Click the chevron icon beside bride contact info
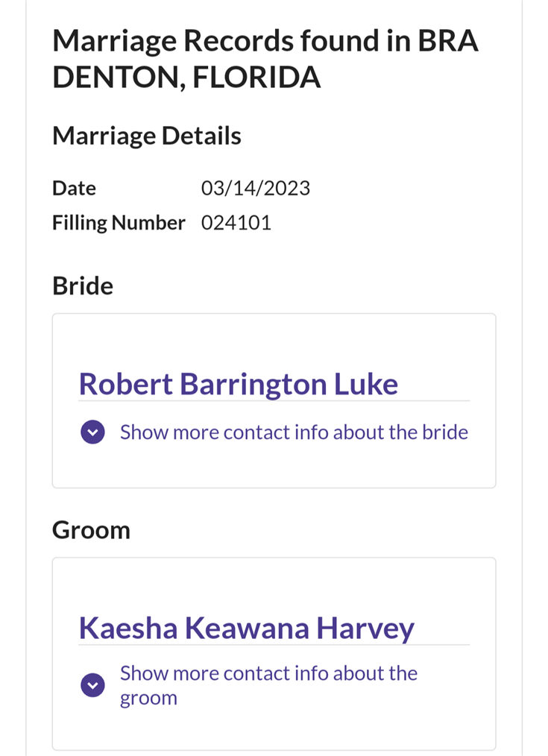This screenshot has height=756, width=548. (92, 432)
